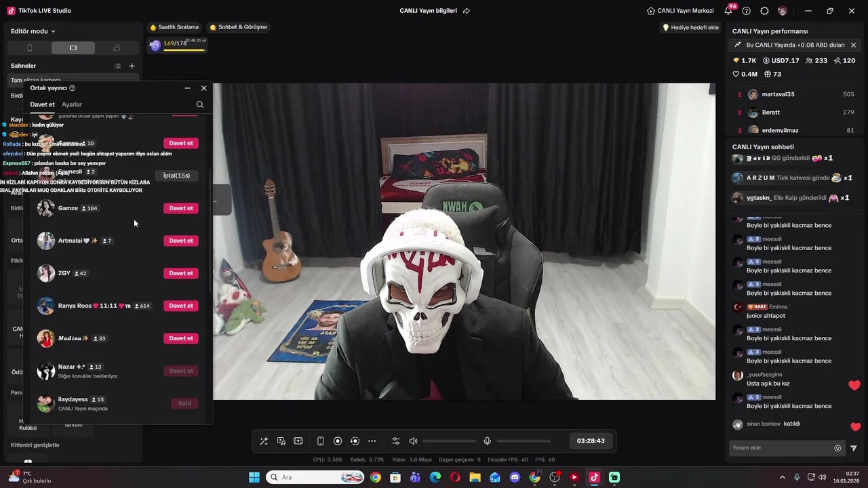Viewport: 868px width, 488px height.
Task: Click the 03:28:43 stream timer button
Action: [x=591, y=441]
